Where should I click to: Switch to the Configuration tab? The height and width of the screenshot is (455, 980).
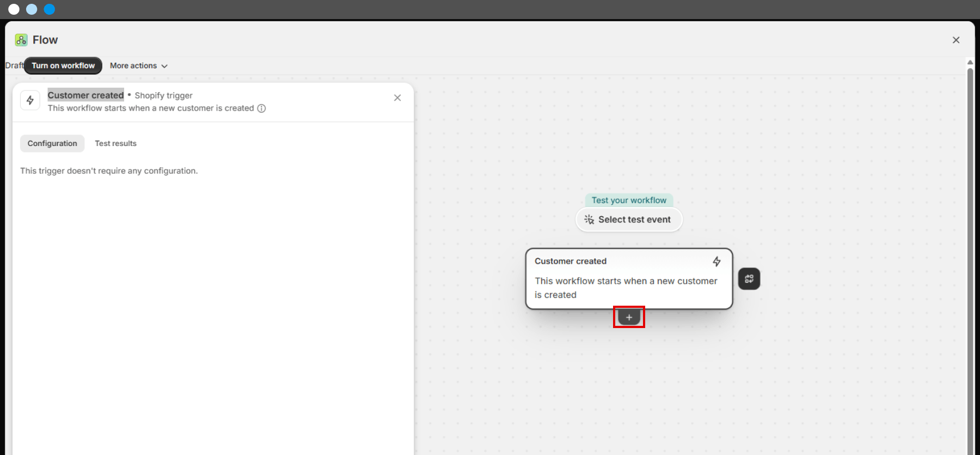point(52,143)
